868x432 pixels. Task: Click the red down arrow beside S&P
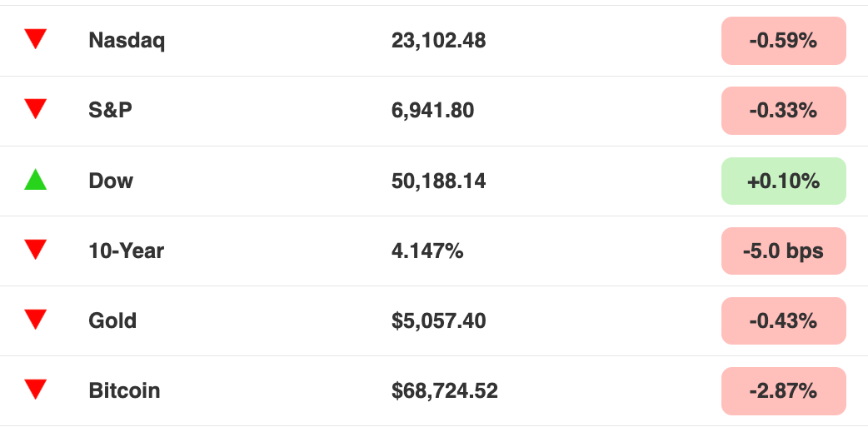[36, 109]
